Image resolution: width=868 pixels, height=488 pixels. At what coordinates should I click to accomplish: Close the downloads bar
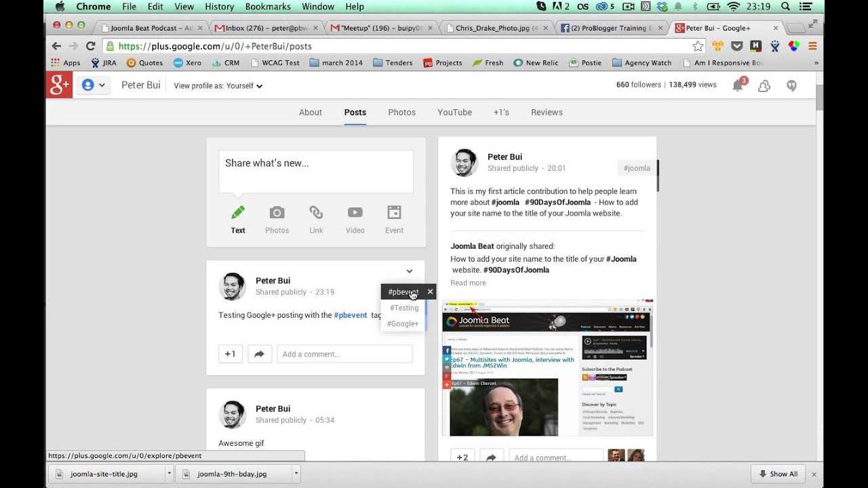(814, 474)
